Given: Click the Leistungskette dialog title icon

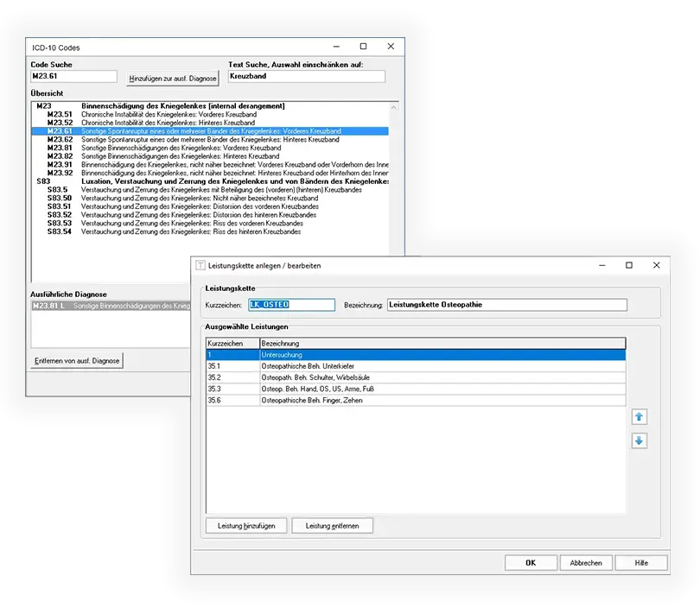Looking at the screenshot, I should tap(200, 265).
